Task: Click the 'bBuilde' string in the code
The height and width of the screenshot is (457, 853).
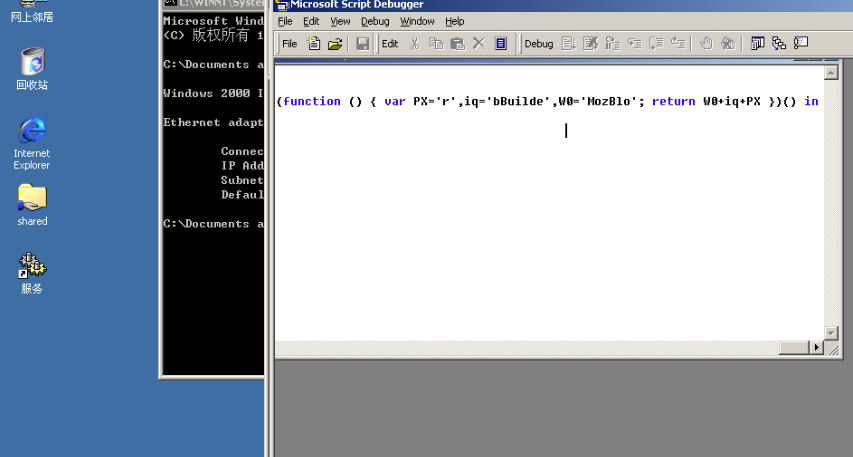Action: tap(518, 101)
